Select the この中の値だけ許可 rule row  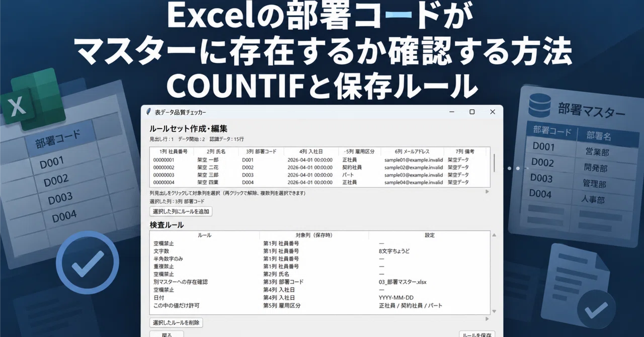(x=320, y=305)
